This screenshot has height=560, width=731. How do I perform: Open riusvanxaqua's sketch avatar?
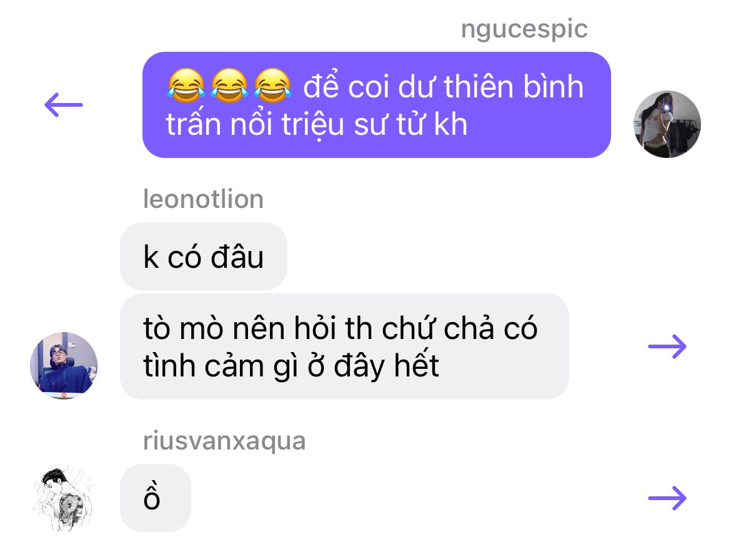tap(64, 498)
